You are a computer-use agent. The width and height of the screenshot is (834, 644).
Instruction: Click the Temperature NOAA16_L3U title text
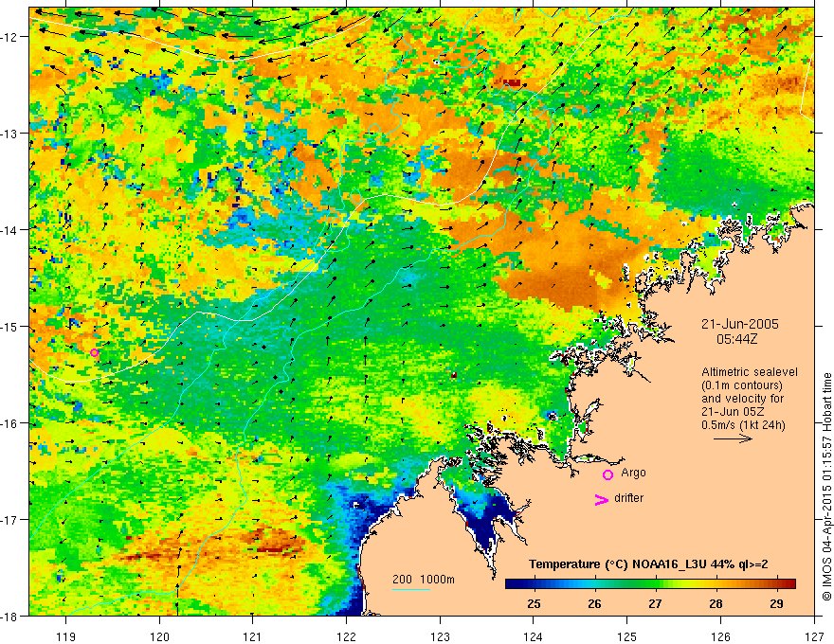coord(648,564)
